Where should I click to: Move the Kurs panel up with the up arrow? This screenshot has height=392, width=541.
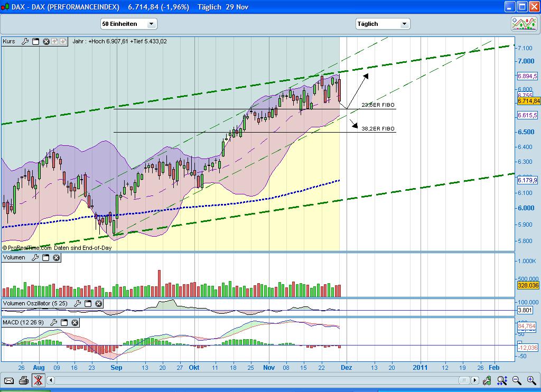(x=54, y=41)
